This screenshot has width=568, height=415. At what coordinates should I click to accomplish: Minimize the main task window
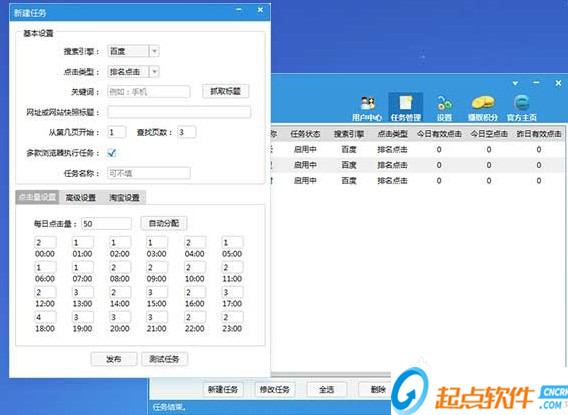coord(536,83)
